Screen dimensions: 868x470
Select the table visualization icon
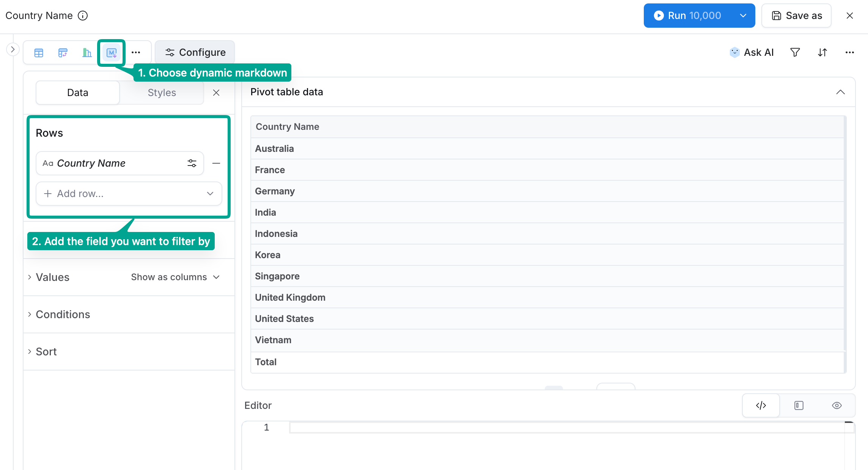(39, 53)
